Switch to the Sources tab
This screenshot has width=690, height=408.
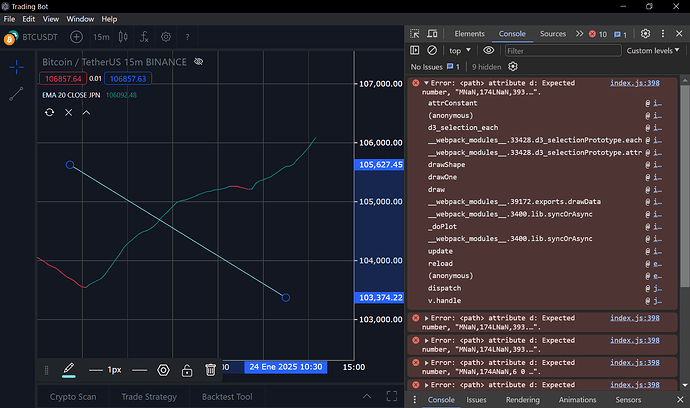click(x=553, y=34)
